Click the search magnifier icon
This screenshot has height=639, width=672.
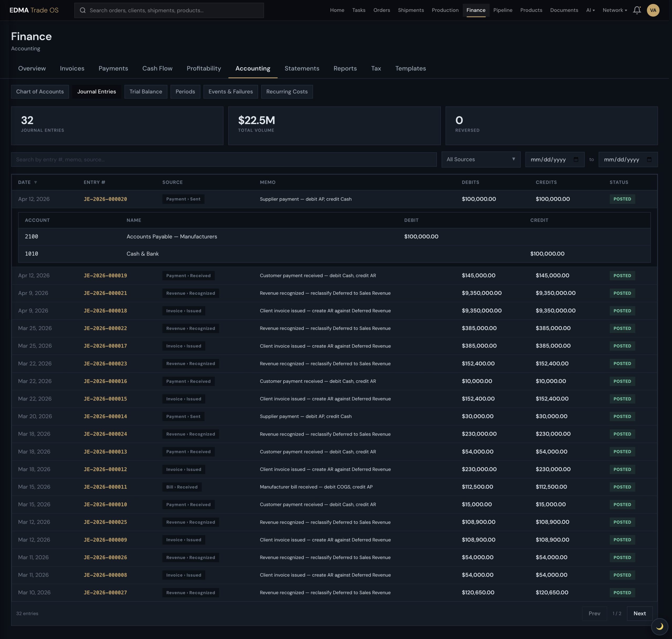(82, 10)
